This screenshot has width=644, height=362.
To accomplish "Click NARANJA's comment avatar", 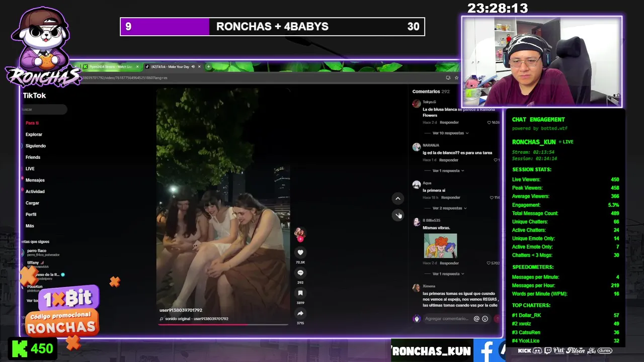I will point(416,147).
